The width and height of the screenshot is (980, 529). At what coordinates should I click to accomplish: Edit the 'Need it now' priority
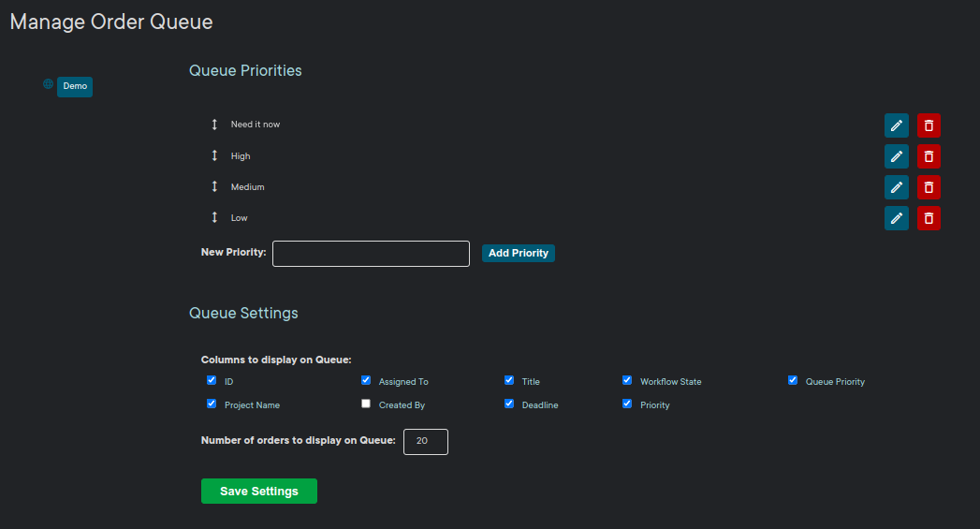click(896, 125)
